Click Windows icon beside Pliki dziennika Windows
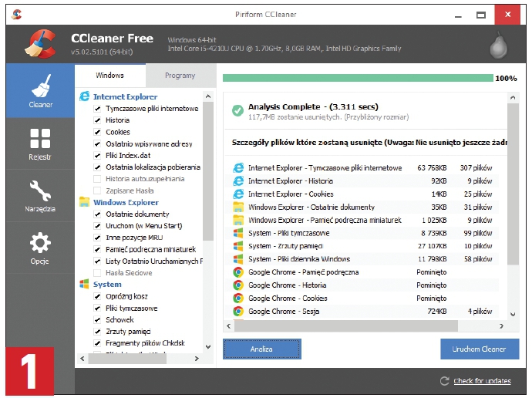Screen dimensions: 532x398 pyautogui.click(x=238, y=259)
